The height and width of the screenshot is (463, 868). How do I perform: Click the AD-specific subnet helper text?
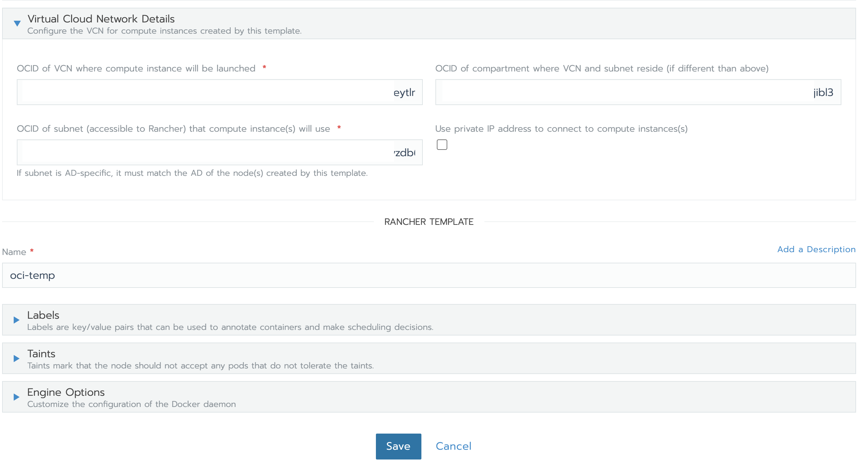[192, 173]
